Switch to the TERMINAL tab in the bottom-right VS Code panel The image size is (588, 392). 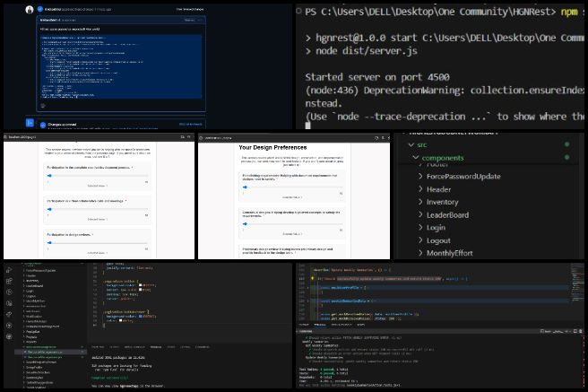pyautogui.click(x=320, y=325)
